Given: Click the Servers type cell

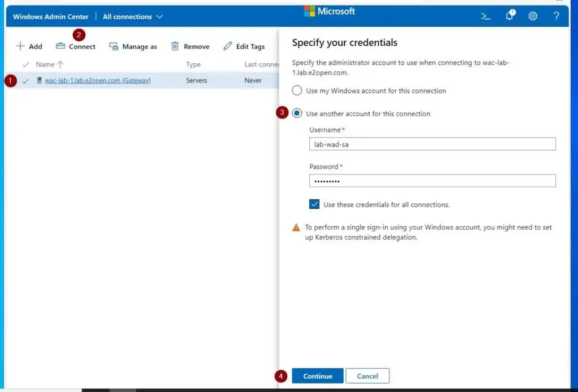Looking at the screenshot, I should (196, 80).
